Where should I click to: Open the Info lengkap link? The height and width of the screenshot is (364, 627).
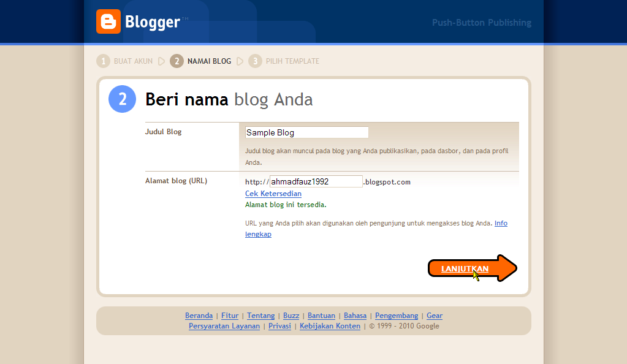pos(376,229)
